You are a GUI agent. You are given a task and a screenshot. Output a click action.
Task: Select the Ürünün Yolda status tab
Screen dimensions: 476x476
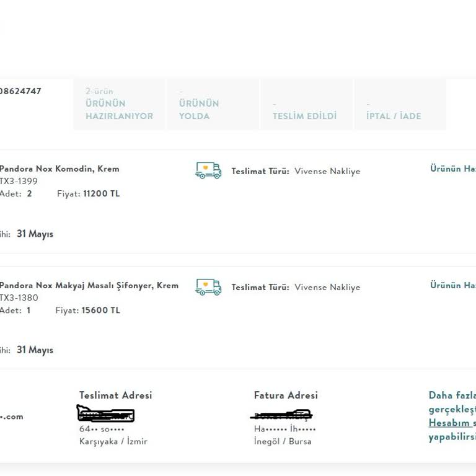pyautogui.click(x=213, y=104)
